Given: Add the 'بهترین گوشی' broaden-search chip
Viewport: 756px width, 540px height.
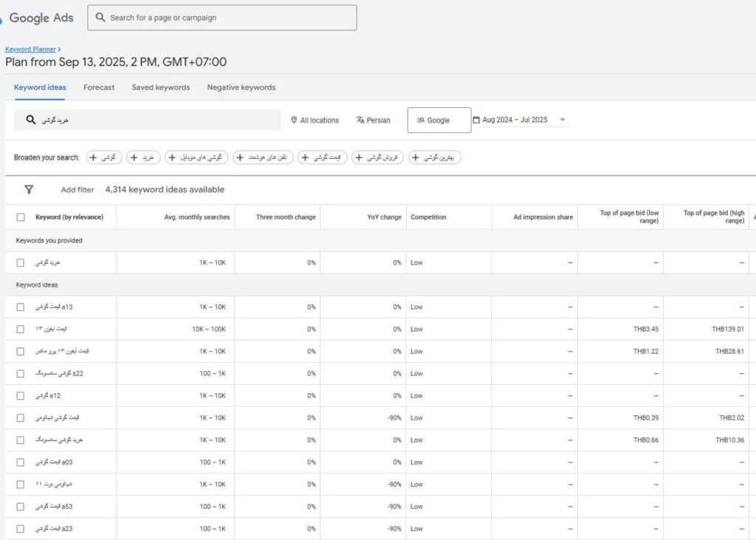Looking at the screenshot, I should (x=435, y=157).
